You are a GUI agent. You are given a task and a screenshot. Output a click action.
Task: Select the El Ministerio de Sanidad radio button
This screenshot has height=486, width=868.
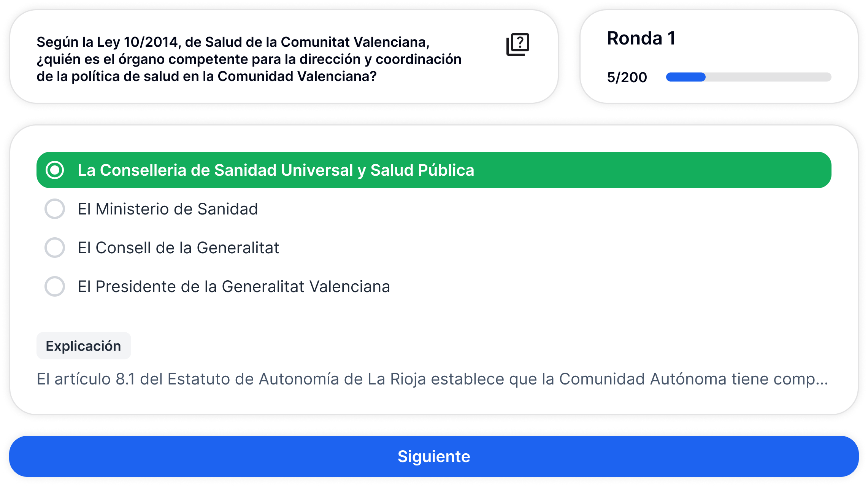coord(55,209)
